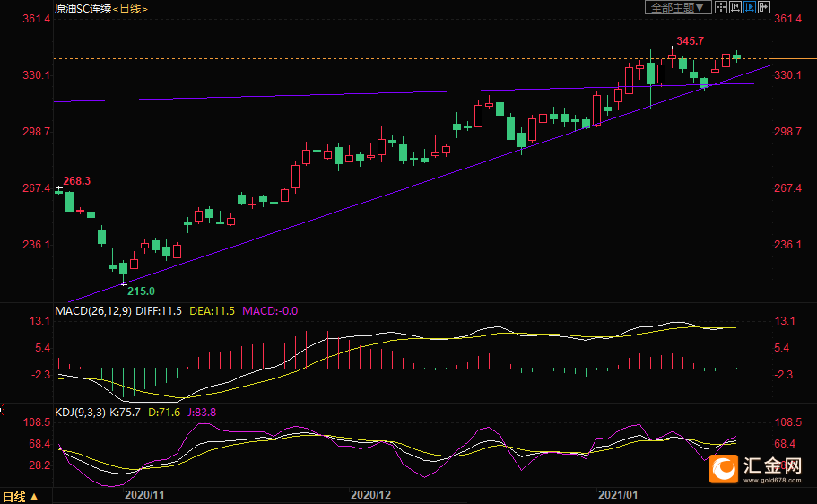Click the KDJ(9,3,3) indicator label
817x504 pixels.
80,413
